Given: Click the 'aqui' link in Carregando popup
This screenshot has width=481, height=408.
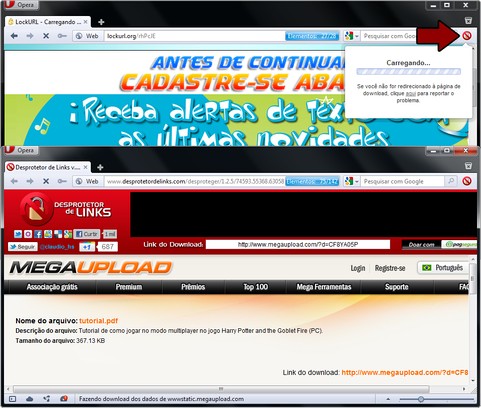Looking at the screenshot, I should tap(411, 93).
